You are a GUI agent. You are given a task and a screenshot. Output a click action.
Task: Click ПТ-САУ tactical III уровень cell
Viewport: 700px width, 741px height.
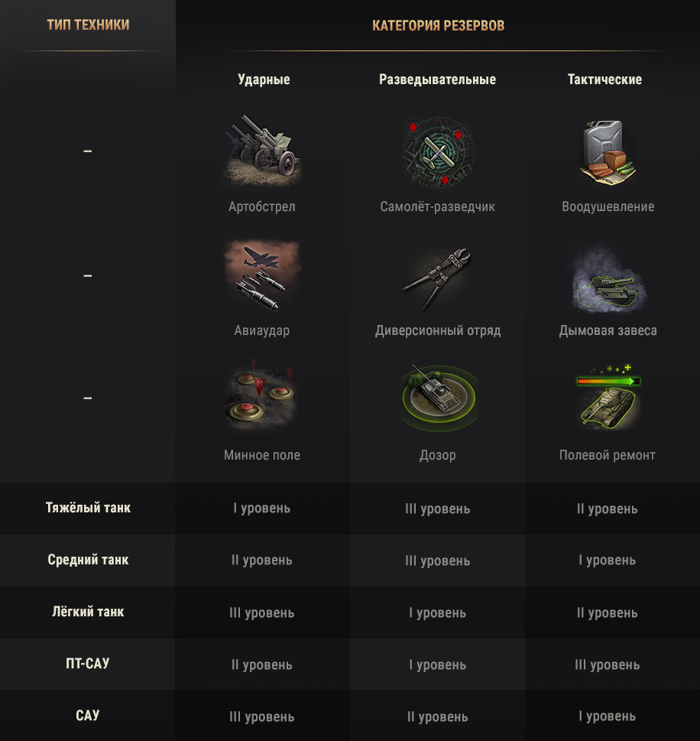[608, 665]
